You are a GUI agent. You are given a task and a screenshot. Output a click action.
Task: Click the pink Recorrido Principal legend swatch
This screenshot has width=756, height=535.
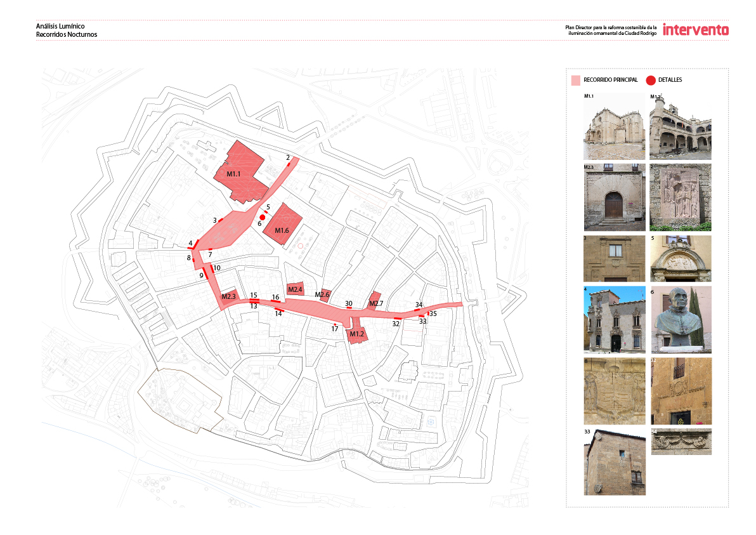(x=576, y=80)
